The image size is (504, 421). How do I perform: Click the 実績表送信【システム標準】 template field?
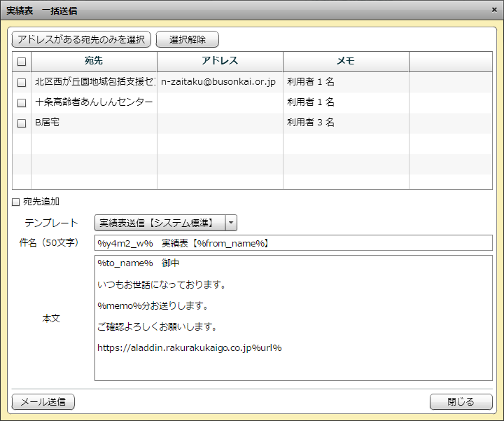point(160,223)
